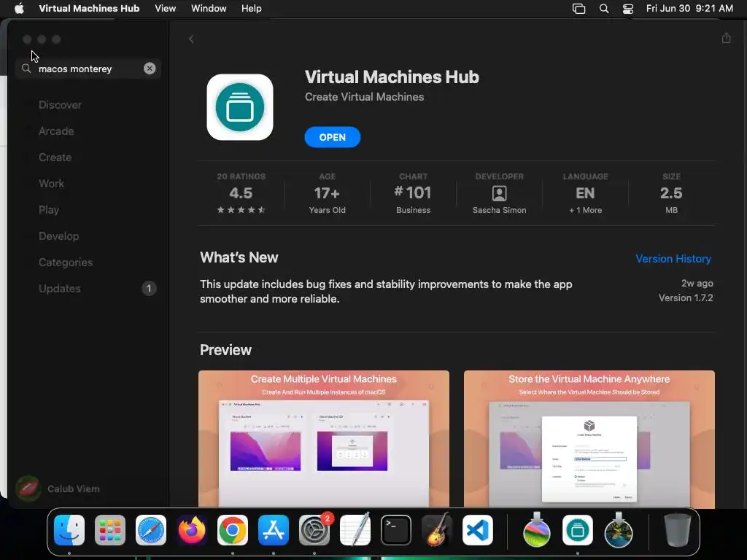Screen dimensions: 747x560
Task: Launch Visual Studio Code from the Dock
Action: point(478,530)
